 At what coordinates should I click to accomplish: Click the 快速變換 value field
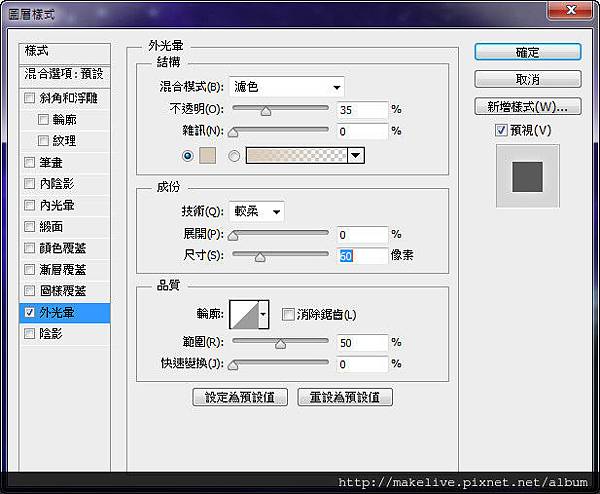click(362, 364)
